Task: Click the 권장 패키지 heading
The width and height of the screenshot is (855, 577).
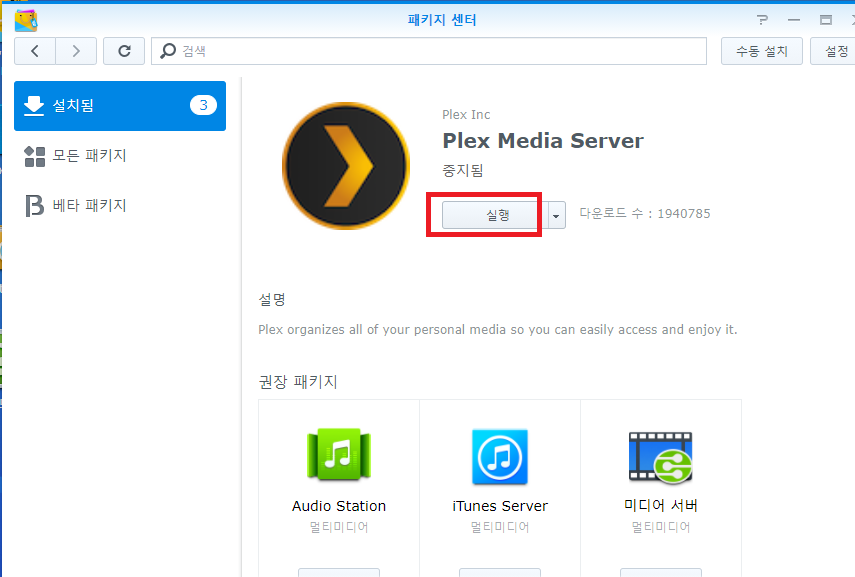Action: click(298, 381)
